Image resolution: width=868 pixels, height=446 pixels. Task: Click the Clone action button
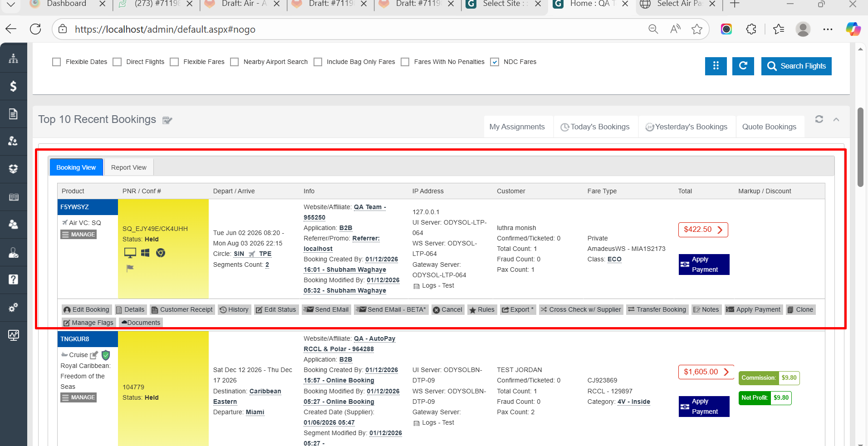pyautogui.click(x=800, y=309)
